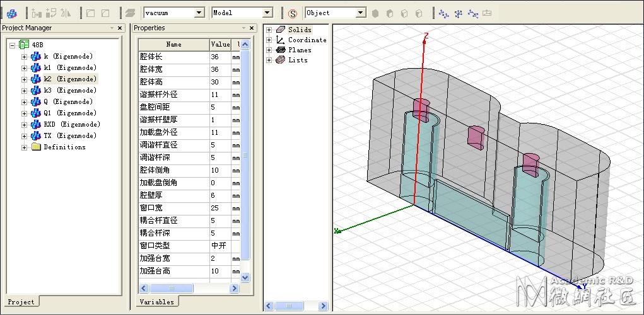Expand the Lists tree node
The image size is (644, 315).
pos(269,60)
